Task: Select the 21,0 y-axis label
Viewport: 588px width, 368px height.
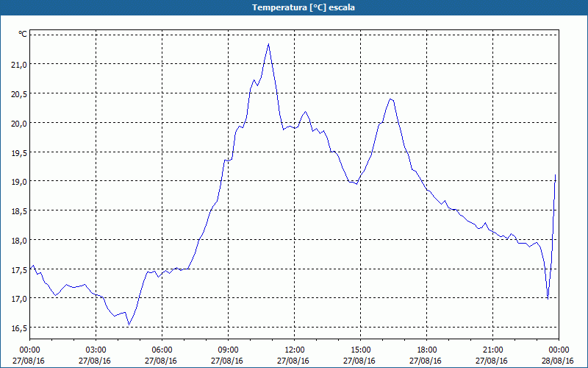Action: pyautogui.click(x=19, y=65)
